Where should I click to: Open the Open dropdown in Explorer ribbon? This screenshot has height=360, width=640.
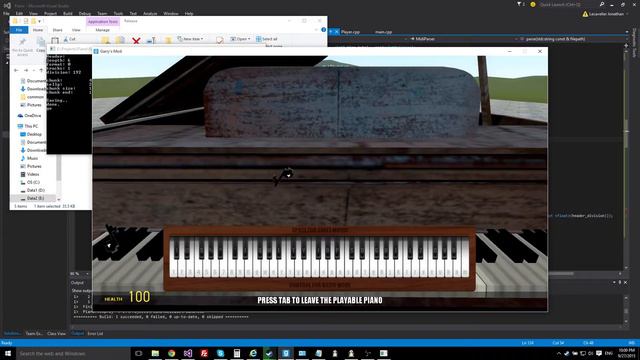tap(240, 39)
